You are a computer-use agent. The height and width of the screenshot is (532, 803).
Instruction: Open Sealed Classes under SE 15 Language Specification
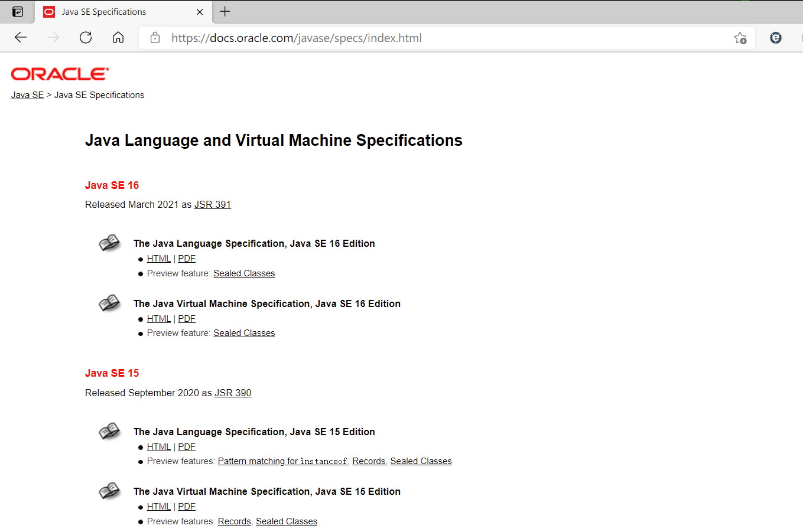421,461
